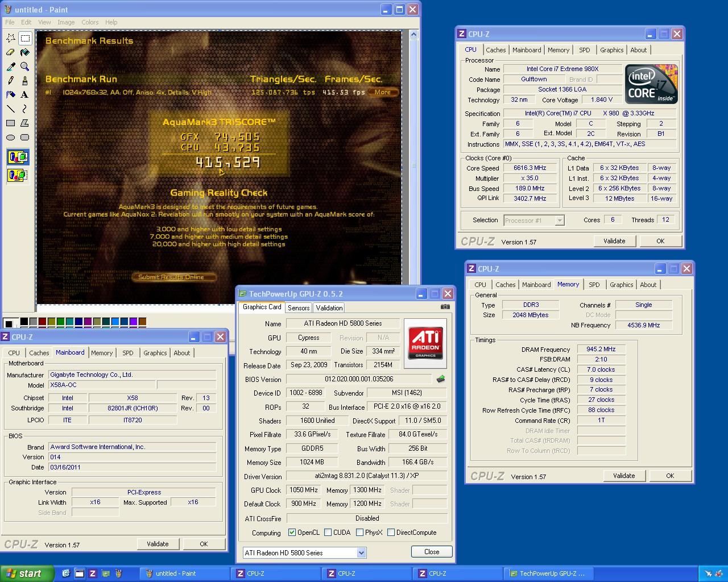Click Validate in the Mainboard CPU-Z window

click(158, 544)
